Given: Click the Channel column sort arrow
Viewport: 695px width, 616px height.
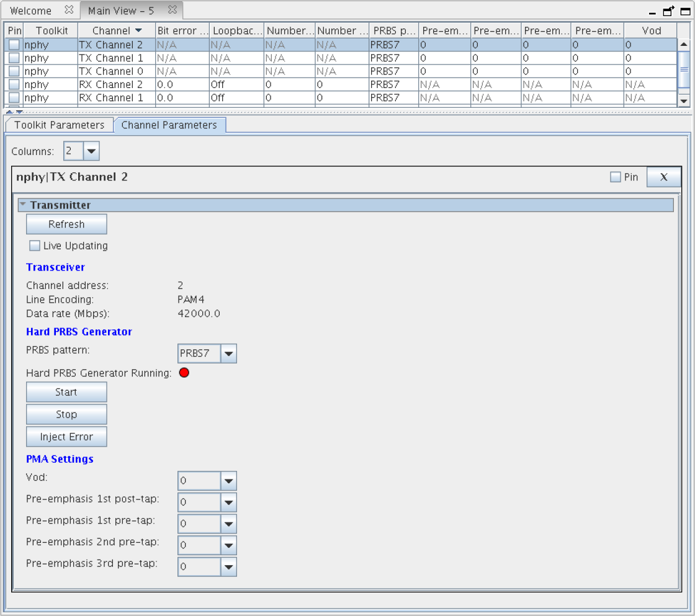Looking at the screenshot, I should 138,30.
